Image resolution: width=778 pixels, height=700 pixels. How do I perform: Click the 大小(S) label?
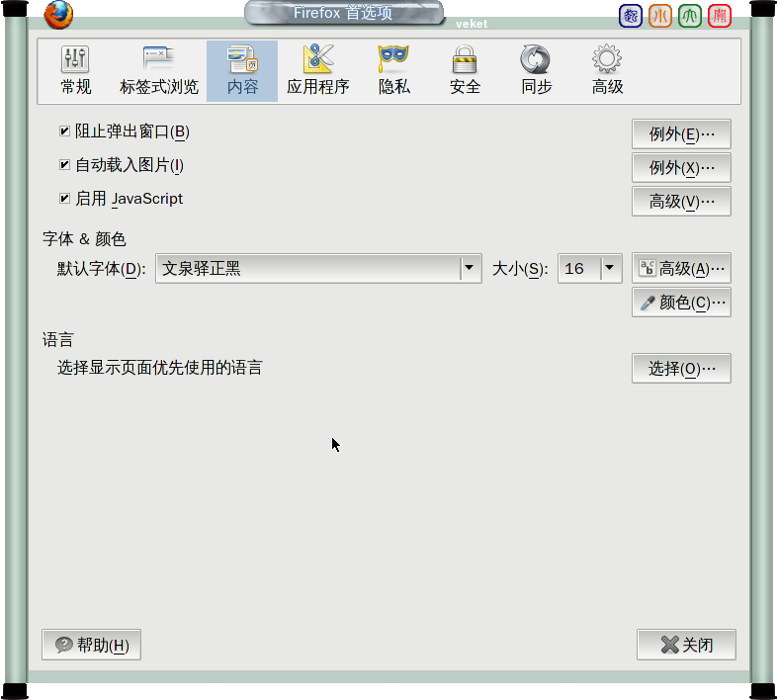(x=520, y=269)
